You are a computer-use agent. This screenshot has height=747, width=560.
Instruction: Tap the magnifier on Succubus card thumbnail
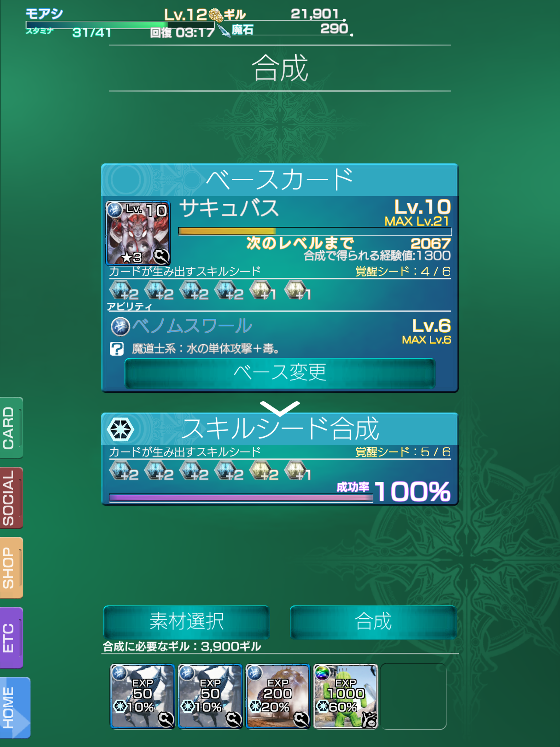[x=161, y=256]
